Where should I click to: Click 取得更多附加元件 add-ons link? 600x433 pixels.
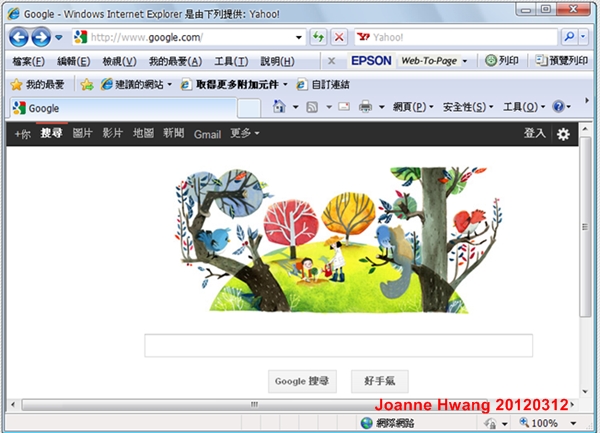point(234,85)
